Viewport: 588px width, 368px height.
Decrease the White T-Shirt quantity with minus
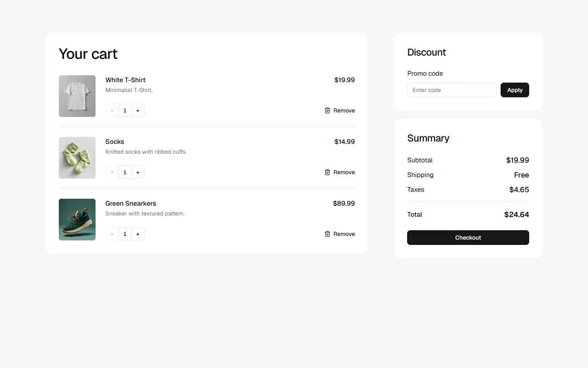pos(111,110)
